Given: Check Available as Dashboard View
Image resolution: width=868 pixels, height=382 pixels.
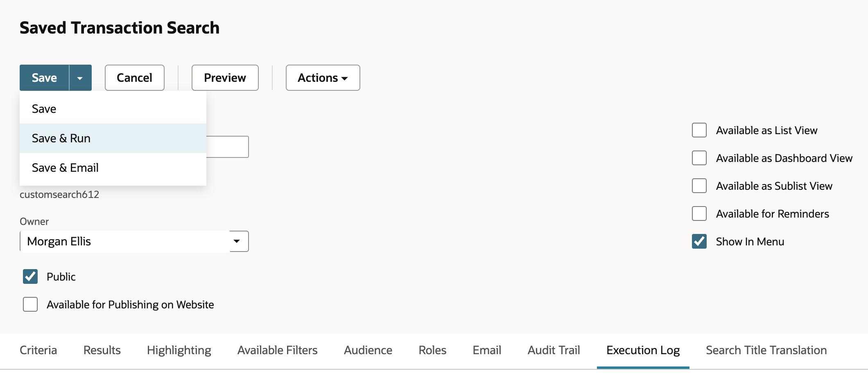Looking at the screenshot, I should pos(699,158).
